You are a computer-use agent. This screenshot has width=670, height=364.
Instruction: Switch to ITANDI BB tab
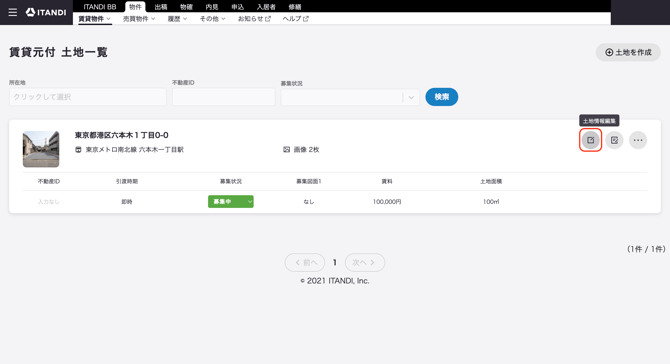100,7
